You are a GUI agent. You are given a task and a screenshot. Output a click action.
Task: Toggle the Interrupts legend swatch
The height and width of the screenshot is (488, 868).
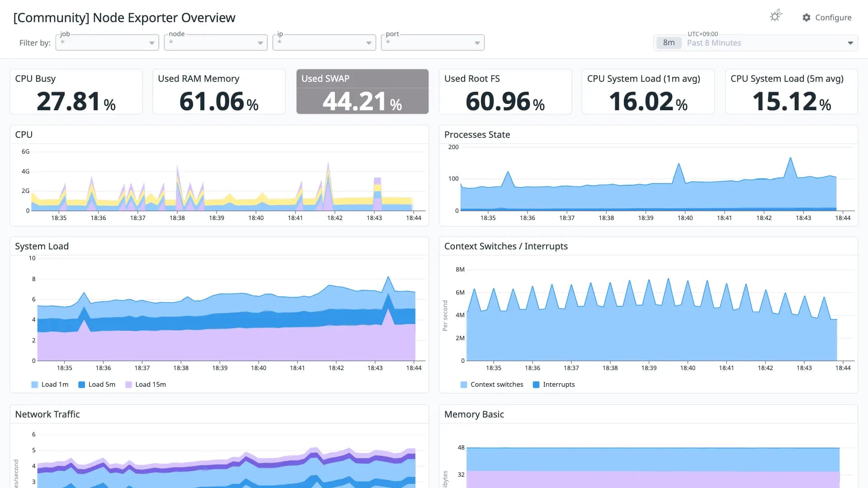tap(536, 385)
